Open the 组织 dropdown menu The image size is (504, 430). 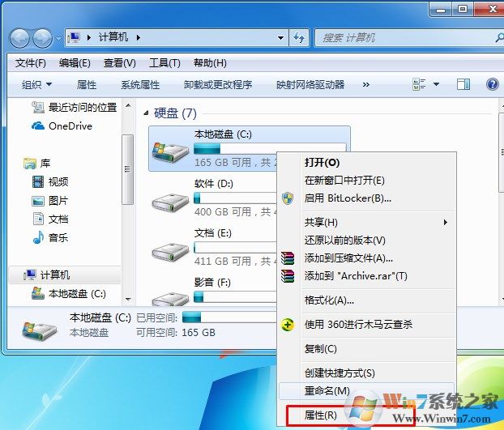[x=36, y=85]
